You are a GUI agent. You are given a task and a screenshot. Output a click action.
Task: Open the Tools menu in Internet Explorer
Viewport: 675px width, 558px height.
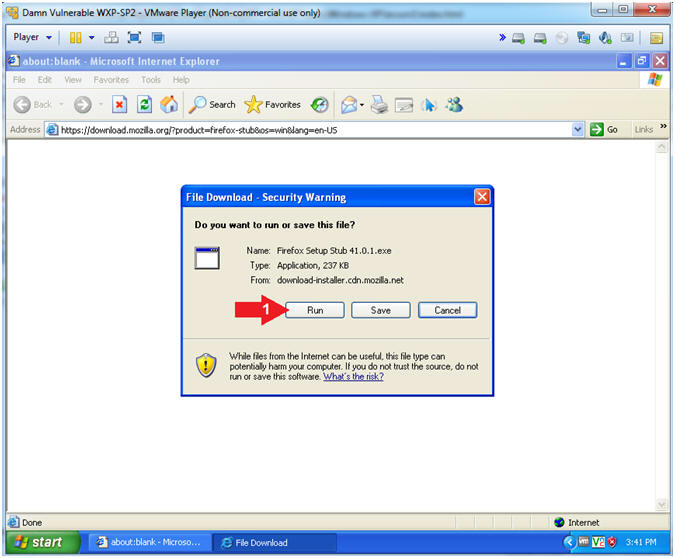[x=151, y=80]
